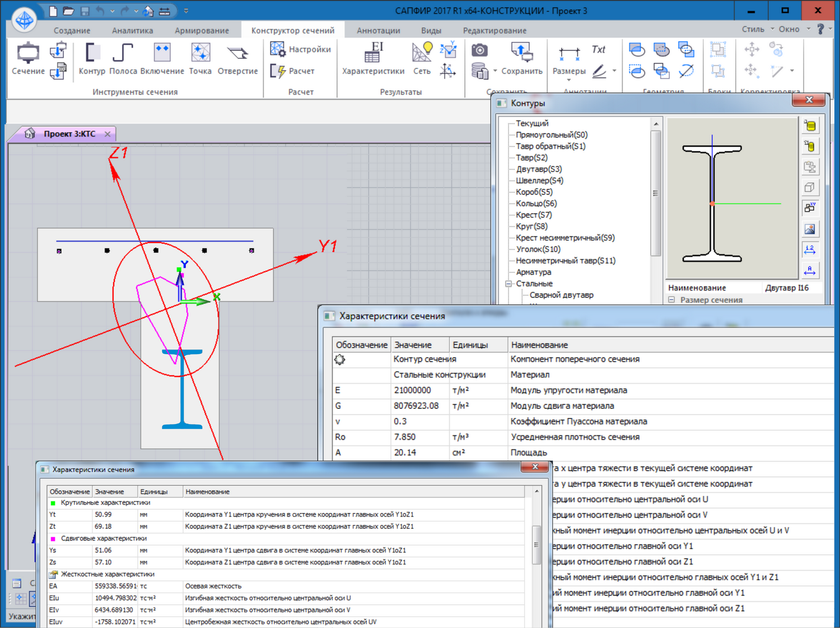Collapse the Размер сечения property group
The height and width of the screenshot is (628, 840).
671,300
